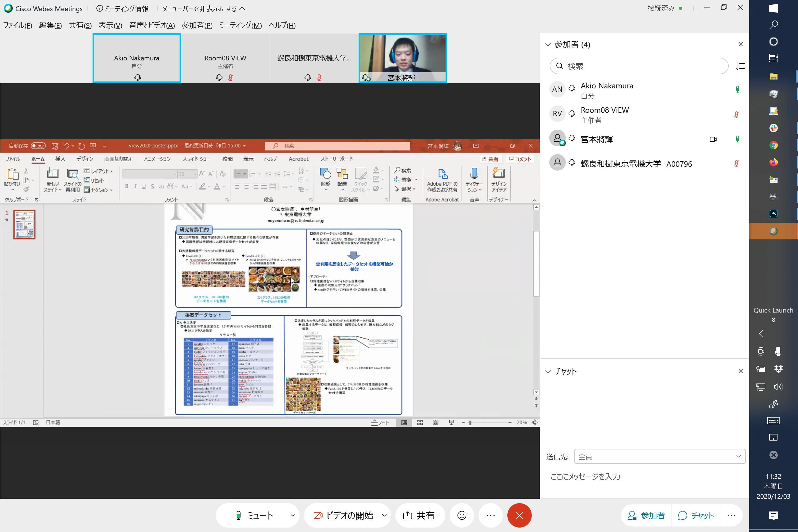Screen dimensions: 798x532
Task: Click PowerPoint Comments (コメント) button
Action: click(520, 159)
